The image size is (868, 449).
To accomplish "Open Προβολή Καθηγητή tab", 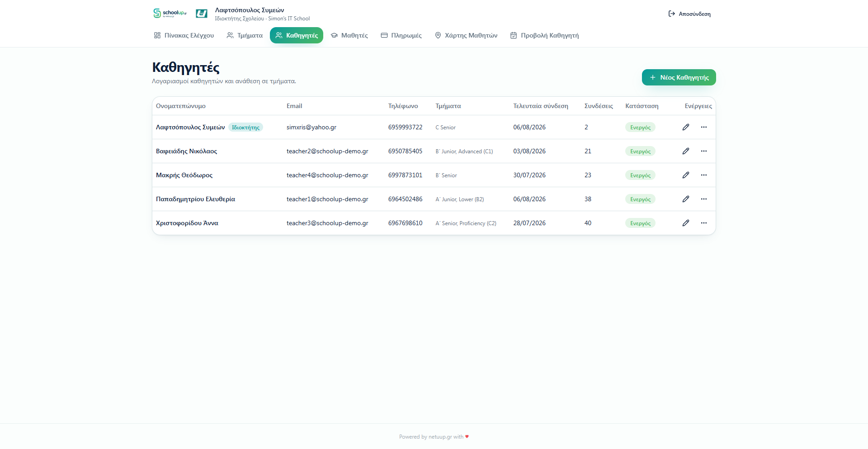I will coord(544,35).
